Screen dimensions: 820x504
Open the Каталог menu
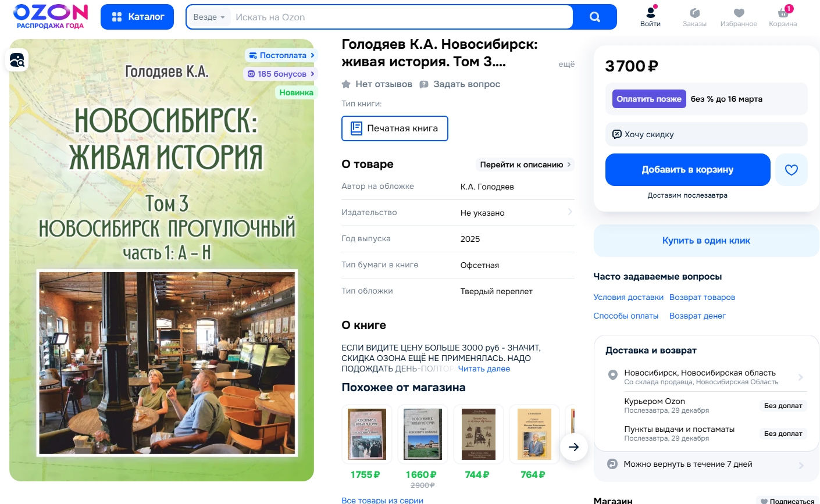138,17
